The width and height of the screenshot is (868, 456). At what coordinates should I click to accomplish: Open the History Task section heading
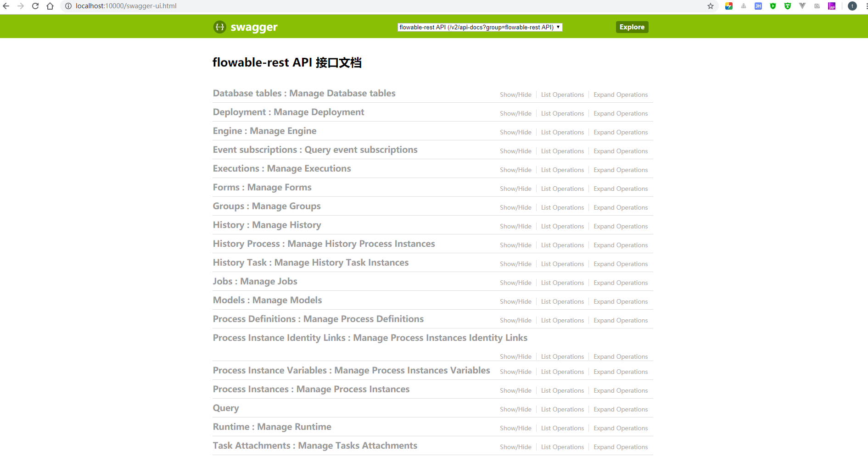coord(310,262)
